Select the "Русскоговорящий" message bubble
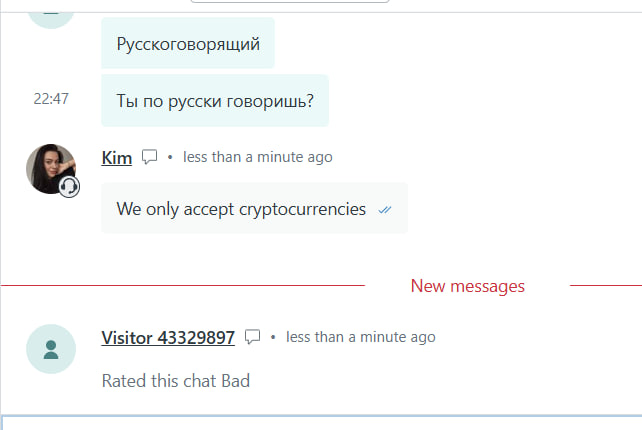The height and width of the screenshot is (430, 642). tap(188, 44)
